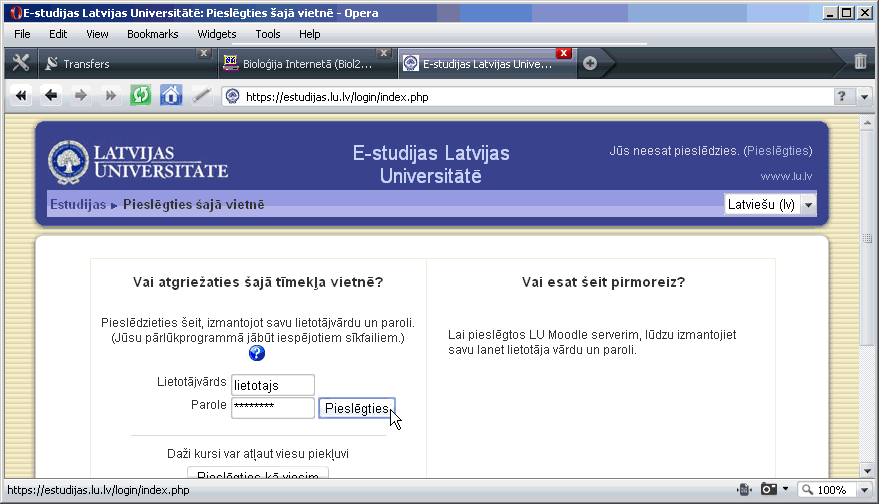The image size is (879, 504).
Task: Go forward to the next page
Action: [x=81, y=96]
